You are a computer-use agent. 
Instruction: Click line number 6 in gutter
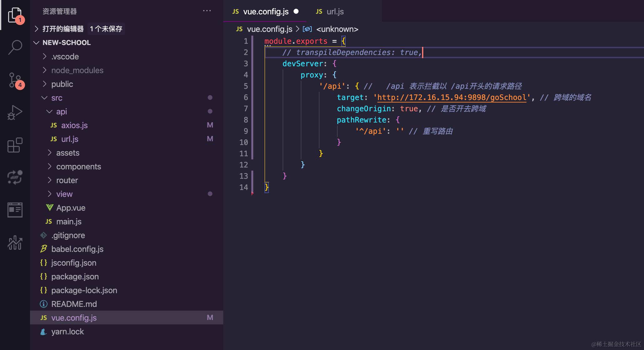coord(246,97)
